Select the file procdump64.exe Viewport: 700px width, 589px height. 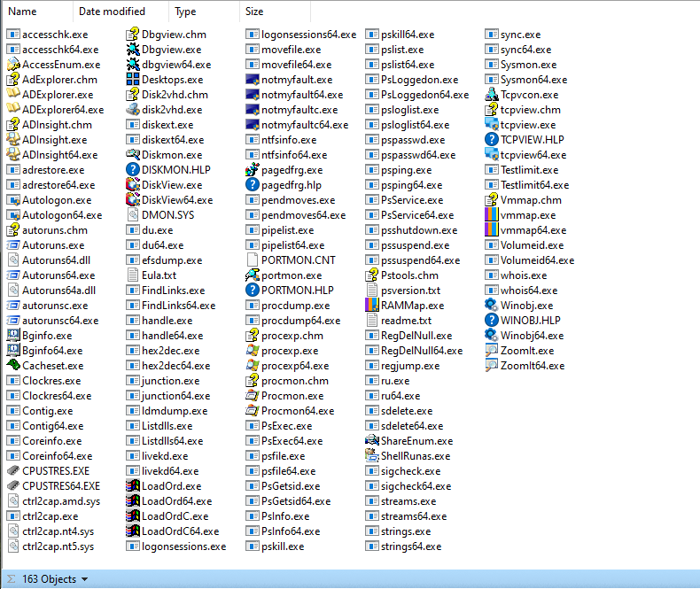tap(293, 321)
